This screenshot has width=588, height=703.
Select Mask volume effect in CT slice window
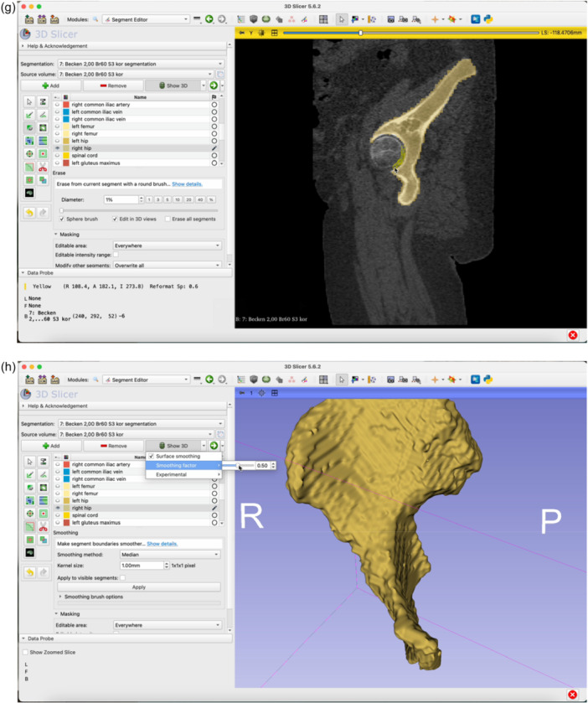tap(29, 193)
